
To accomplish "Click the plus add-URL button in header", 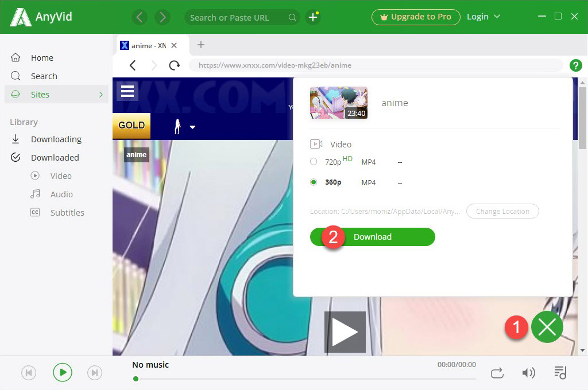I will [x=313, y=17].
